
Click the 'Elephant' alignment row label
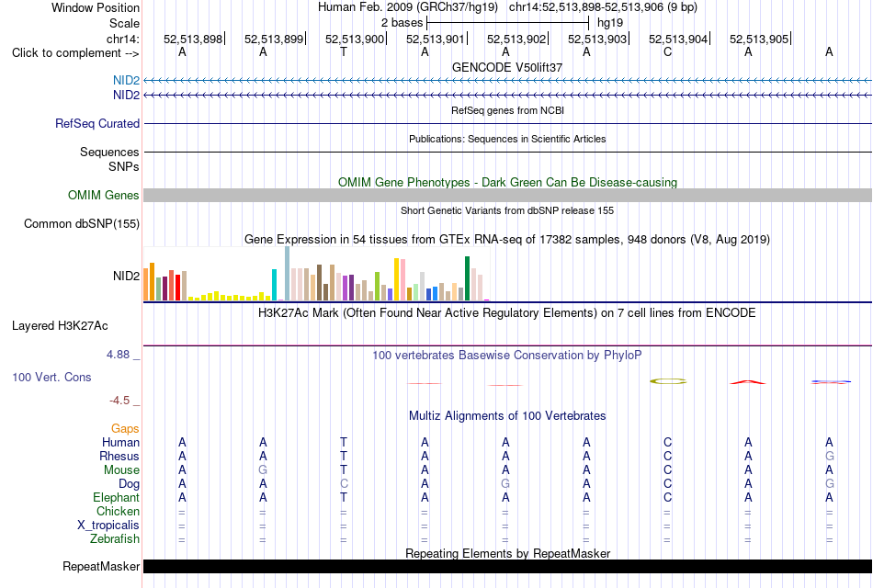117,497
